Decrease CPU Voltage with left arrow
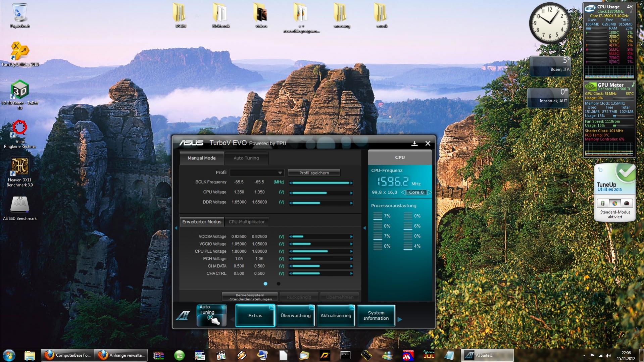Viewport: 644px width, 362px height. (290, 193)
